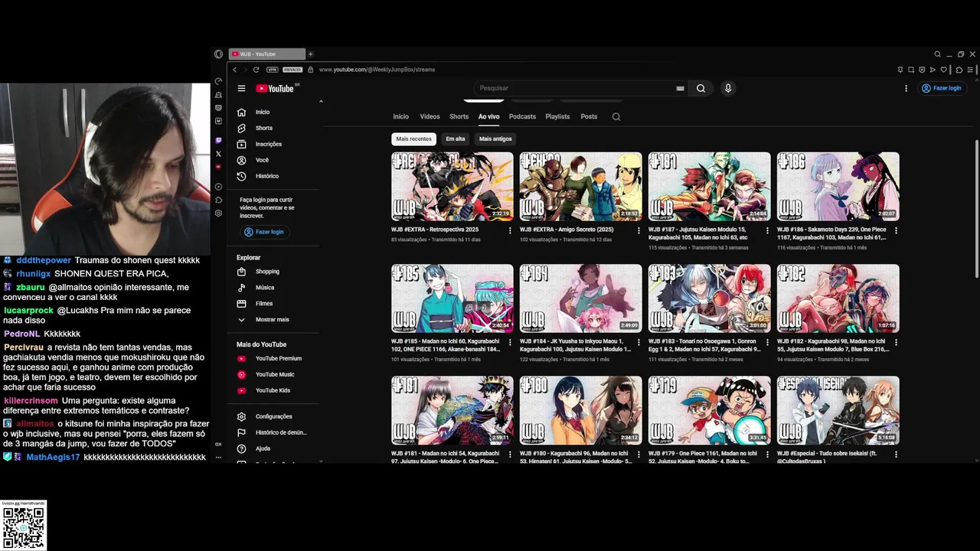Open tab search in title bar
The image size is (980, 551).
(937, 54)
